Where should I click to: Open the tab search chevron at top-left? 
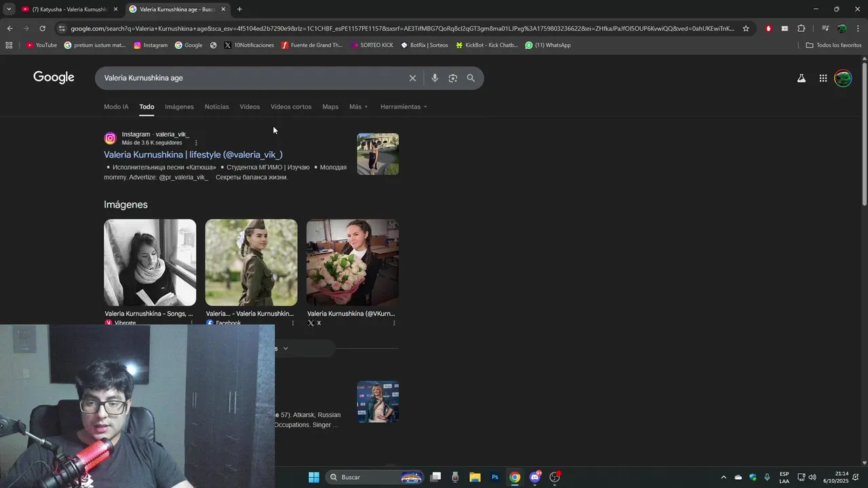[x=9, y=9]
